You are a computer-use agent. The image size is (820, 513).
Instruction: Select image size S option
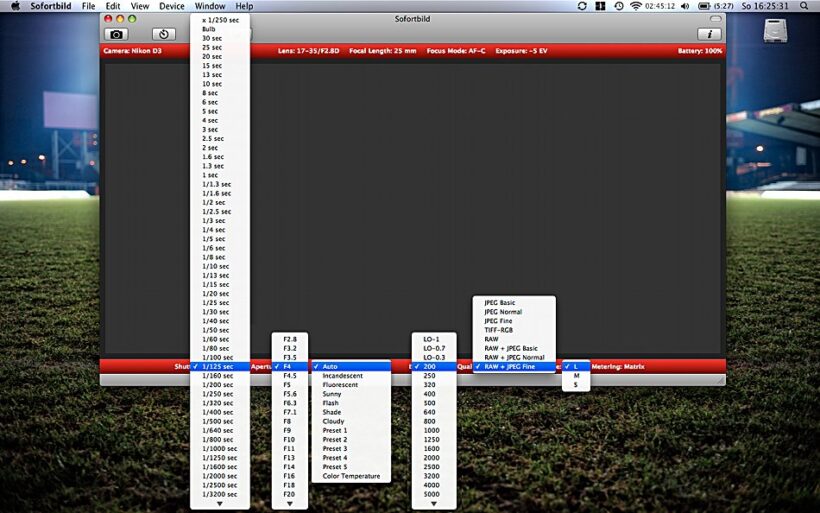click(x=576, y=385)
